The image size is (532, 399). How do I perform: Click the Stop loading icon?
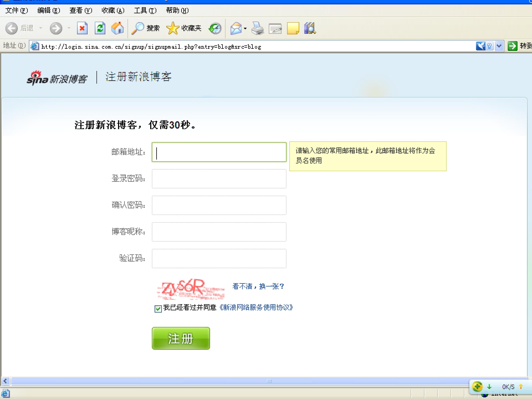click(82, 28)
